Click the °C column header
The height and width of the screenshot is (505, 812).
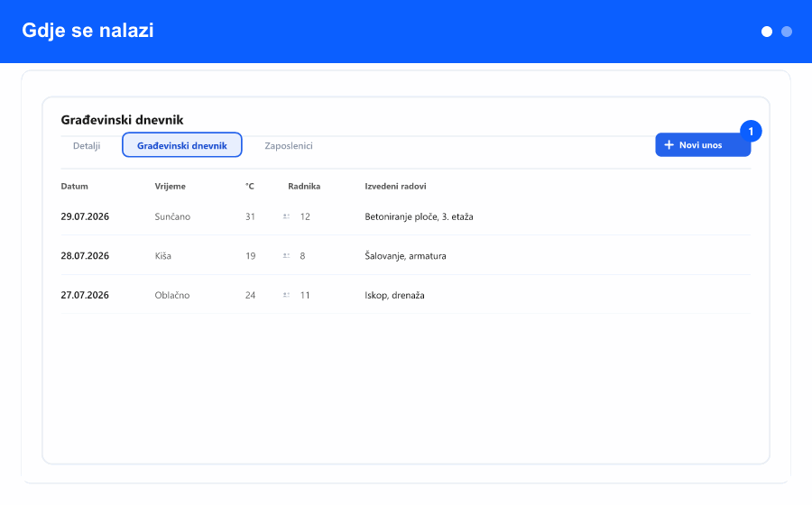250,187
